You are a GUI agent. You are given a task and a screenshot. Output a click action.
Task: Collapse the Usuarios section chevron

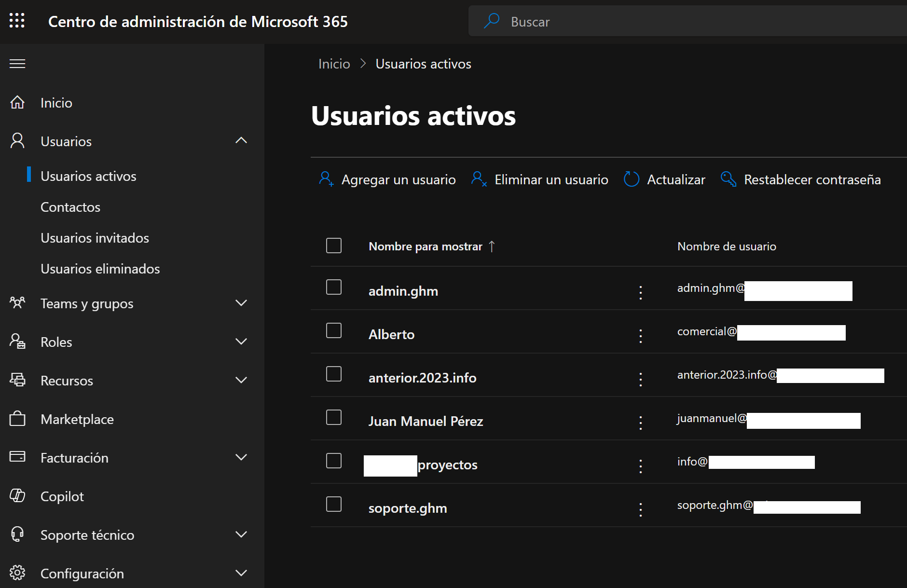(x=241, y=141)
